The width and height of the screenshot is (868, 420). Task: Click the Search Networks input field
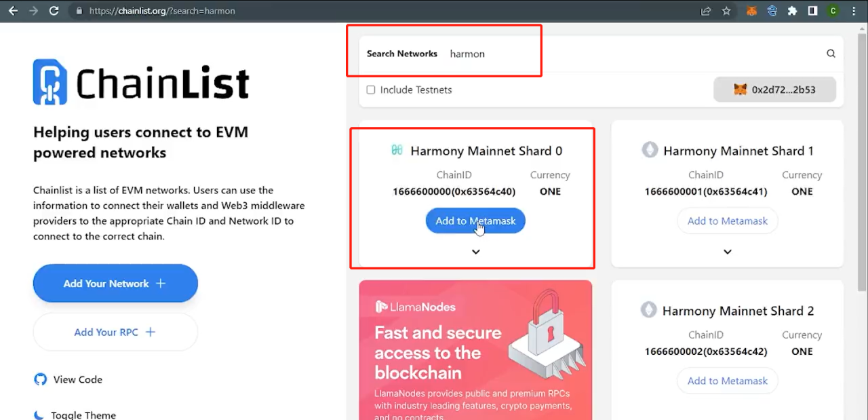coord(631,54)
